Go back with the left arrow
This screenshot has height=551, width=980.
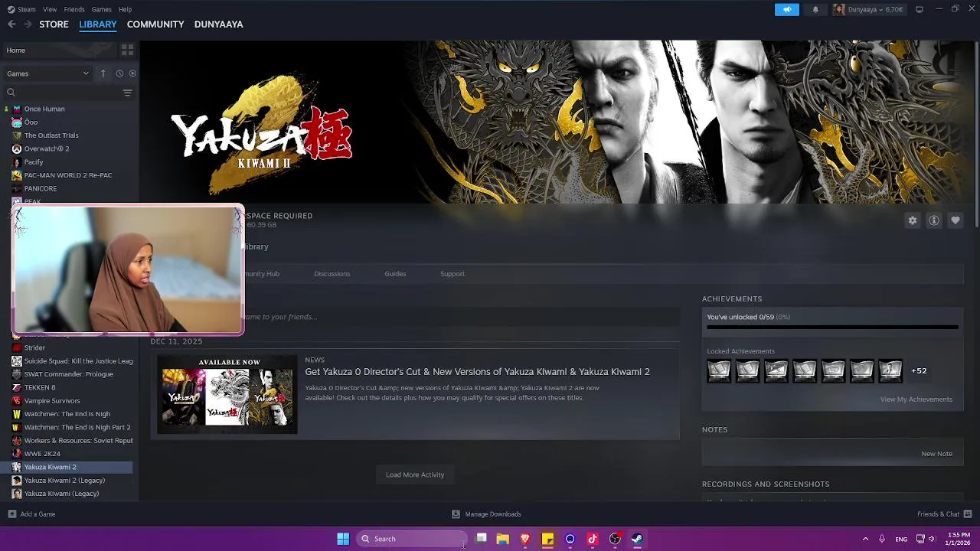pos(11,24)
